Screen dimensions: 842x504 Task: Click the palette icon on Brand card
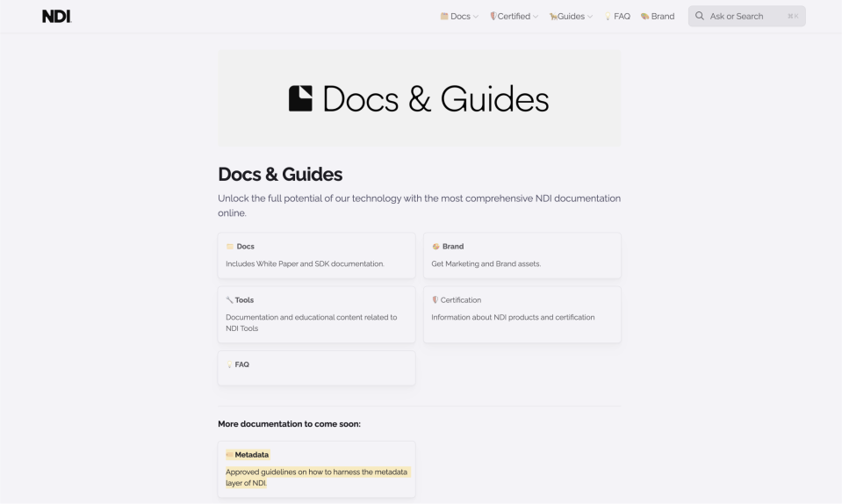435,247
